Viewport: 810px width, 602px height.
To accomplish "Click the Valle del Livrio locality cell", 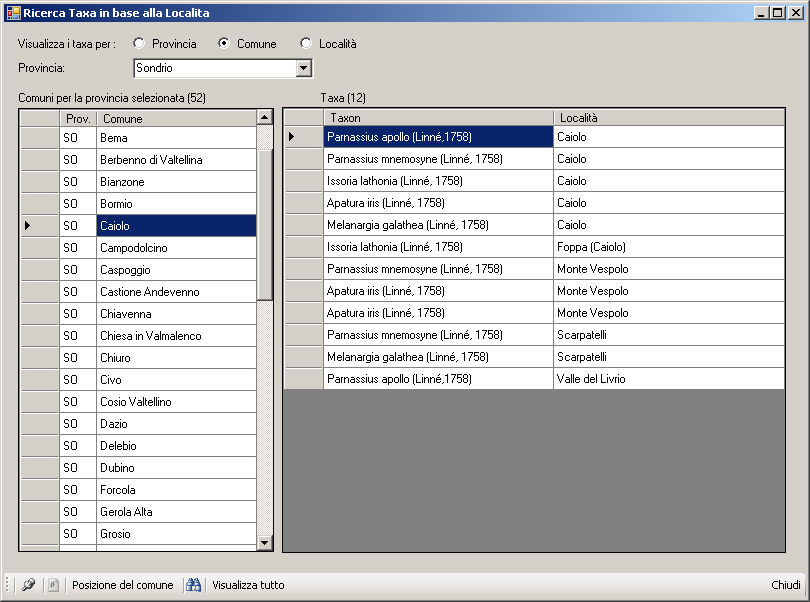I will 669,379.
